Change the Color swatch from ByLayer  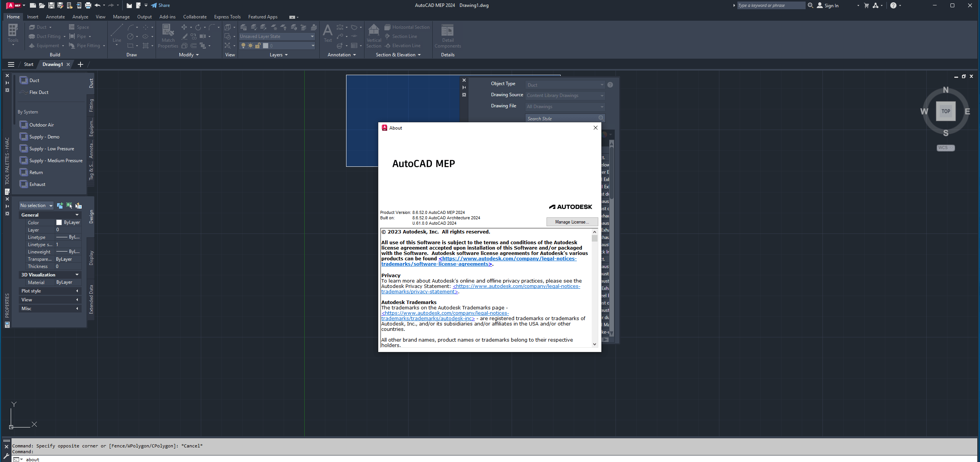59,222
